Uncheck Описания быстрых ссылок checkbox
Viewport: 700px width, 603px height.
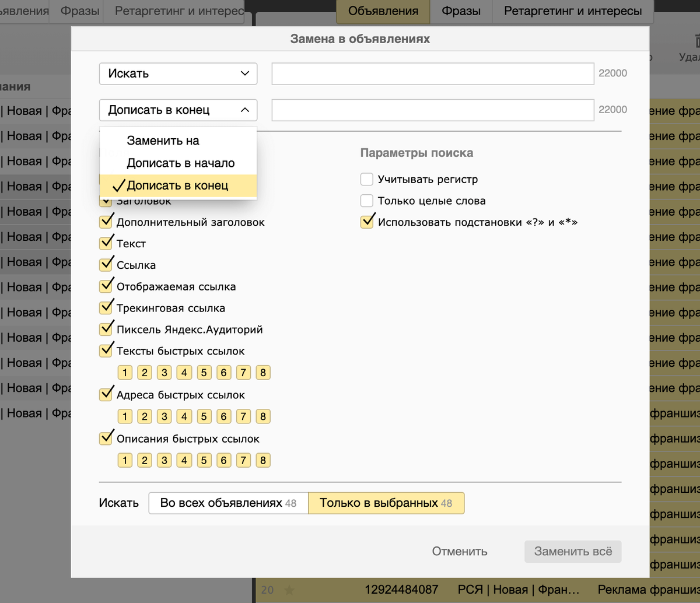(106, 439)
